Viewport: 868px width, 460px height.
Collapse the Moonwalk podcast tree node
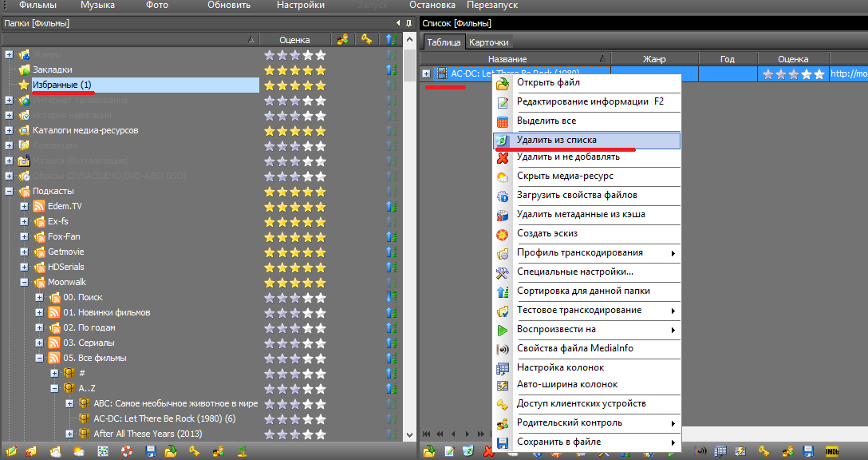[x=25, y=282]
